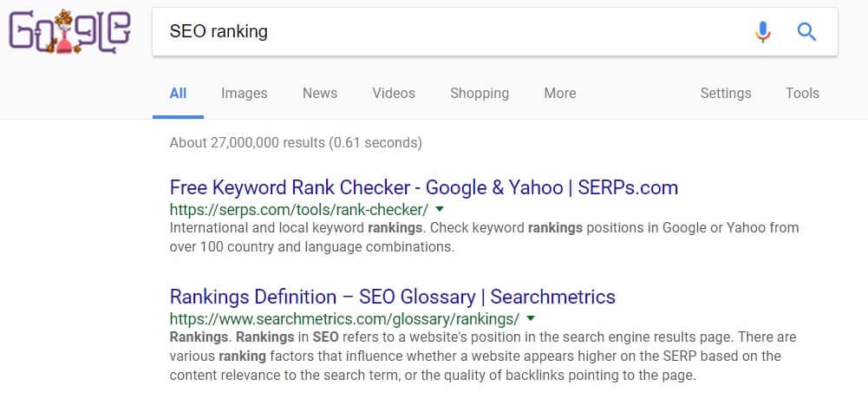The image size is (868, 399).
Task: Switch to the Videos results tab
Action: click(394, 94)
